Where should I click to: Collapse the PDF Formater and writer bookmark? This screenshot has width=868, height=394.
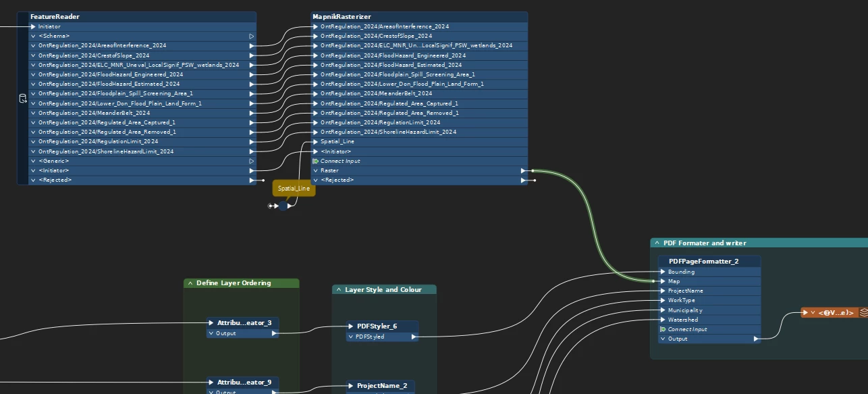tap(657, 243)
